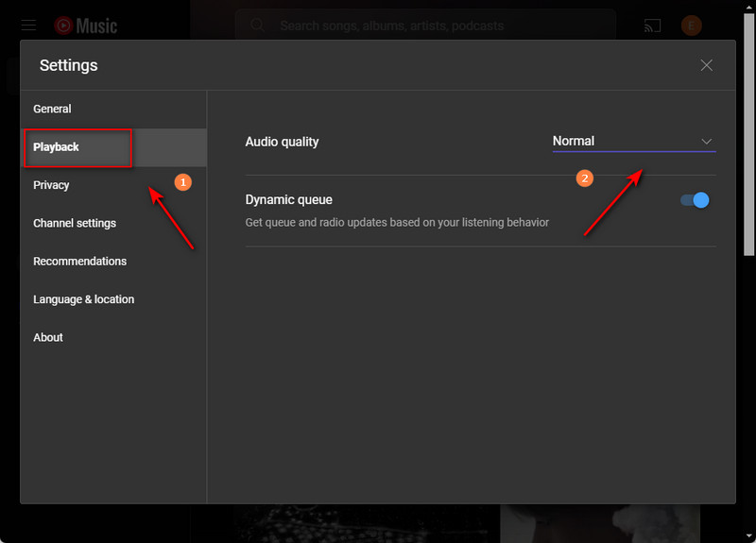Viewport: 756px width, 543px height.
Task: Click the search songs, albums, artists field
Action: 425,25
